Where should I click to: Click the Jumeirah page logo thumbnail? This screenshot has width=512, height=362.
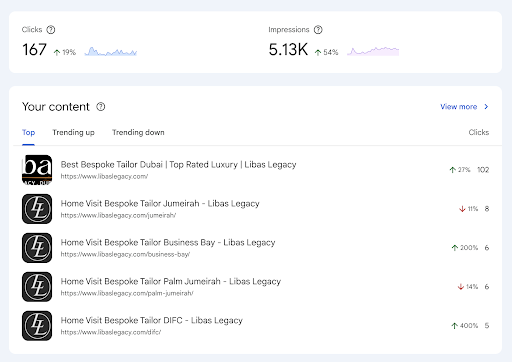pyautogui.click(x=37, y=209)
